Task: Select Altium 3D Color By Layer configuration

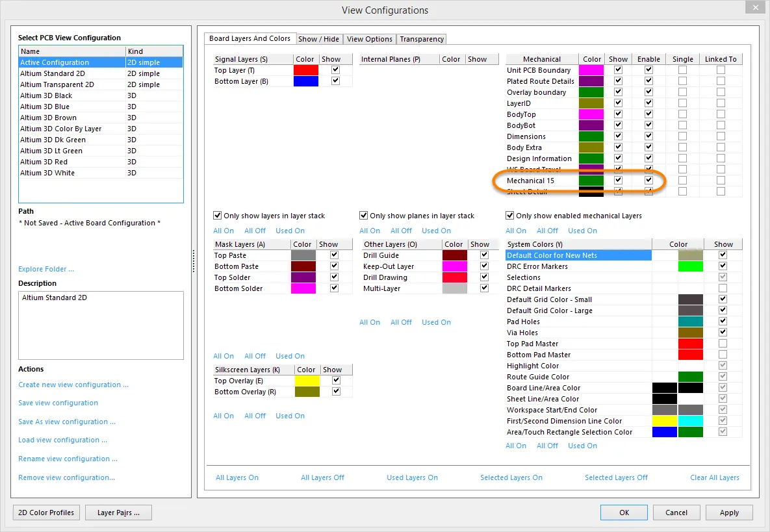Action: 101,129
